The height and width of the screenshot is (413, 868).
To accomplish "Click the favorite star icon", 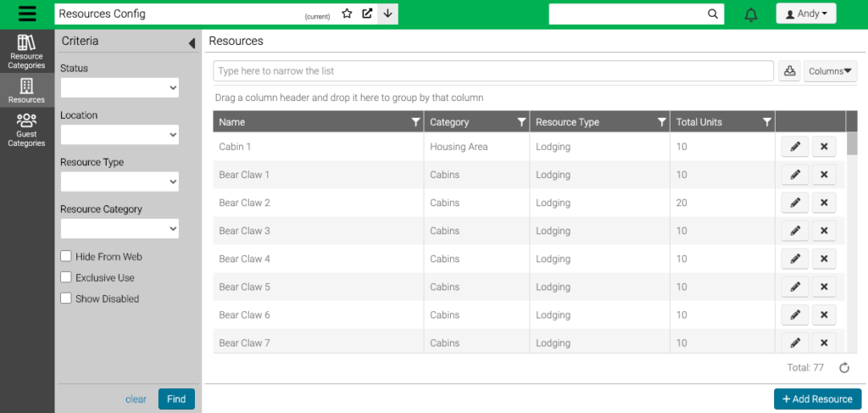I will pyautogui.click(x=347, y=14).
